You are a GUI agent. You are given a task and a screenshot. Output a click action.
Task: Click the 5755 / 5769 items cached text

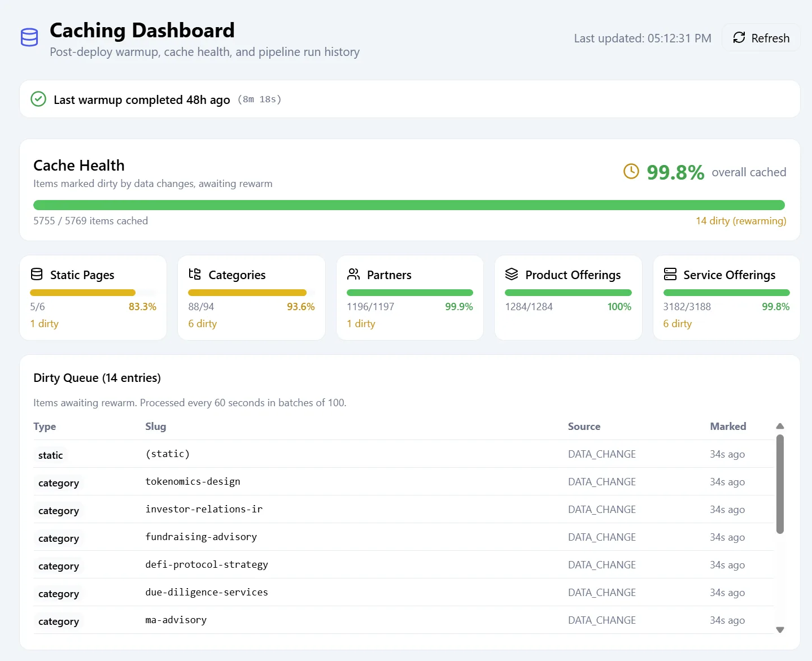coord(90,221)
